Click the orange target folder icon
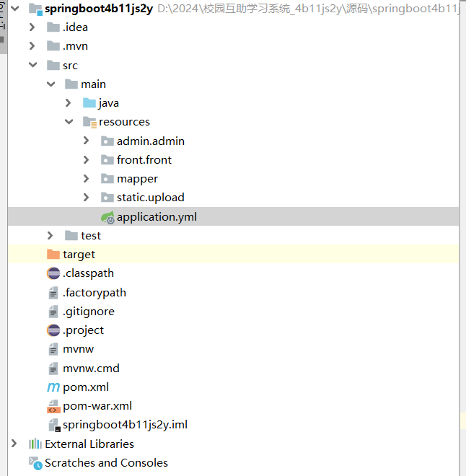466x476 pixels. tap(53, 255)
